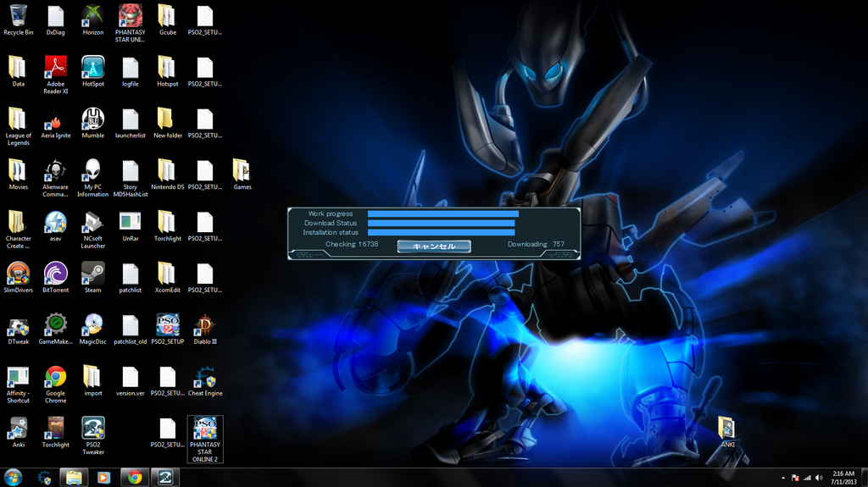
Task: Show hidden system tray icons
Action: click(782, 478)
